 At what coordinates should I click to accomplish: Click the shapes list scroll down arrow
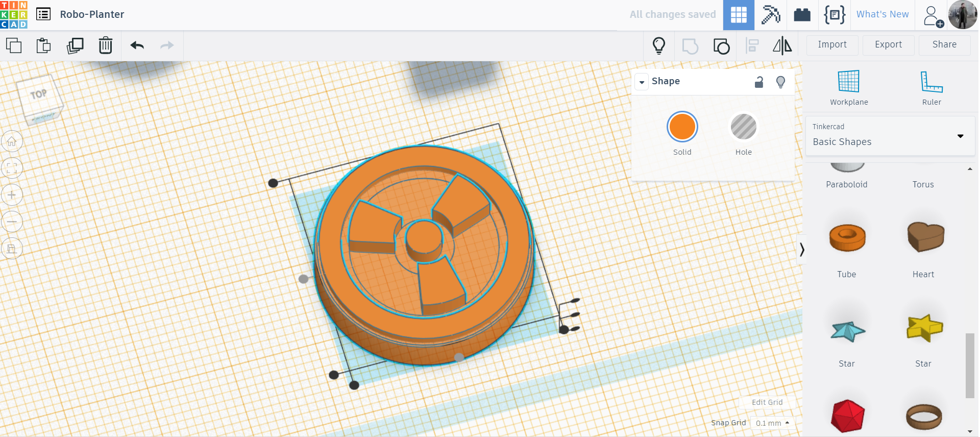tap(970, 431)
